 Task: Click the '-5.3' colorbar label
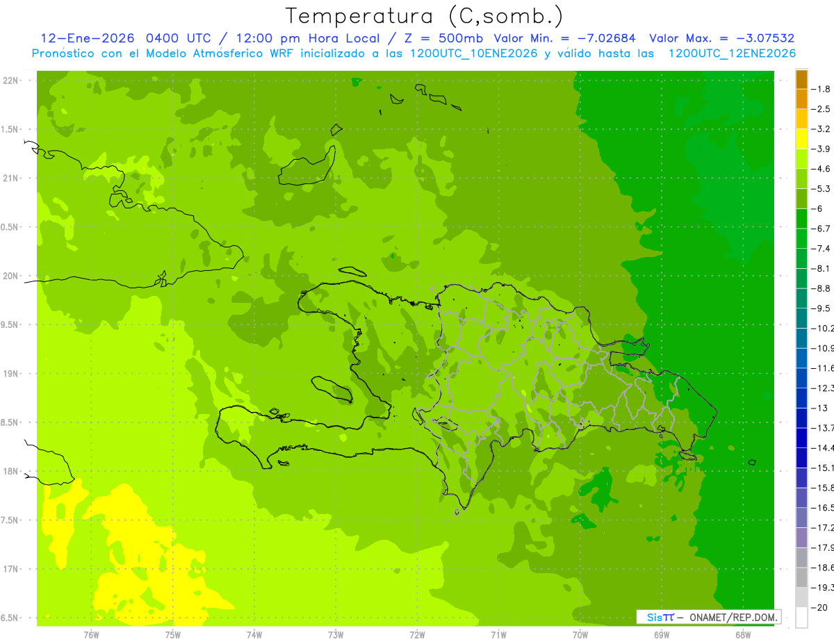821,189
